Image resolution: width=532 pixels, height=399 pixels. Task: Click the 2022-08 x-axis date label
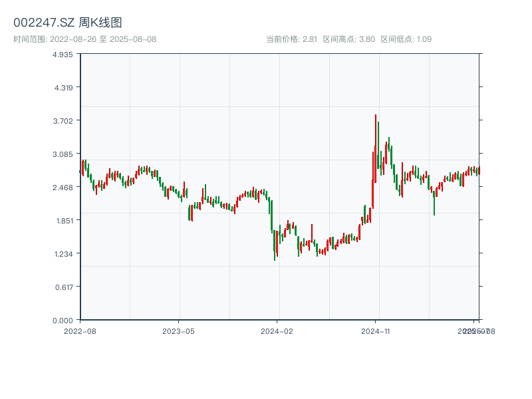click(80, 331)
